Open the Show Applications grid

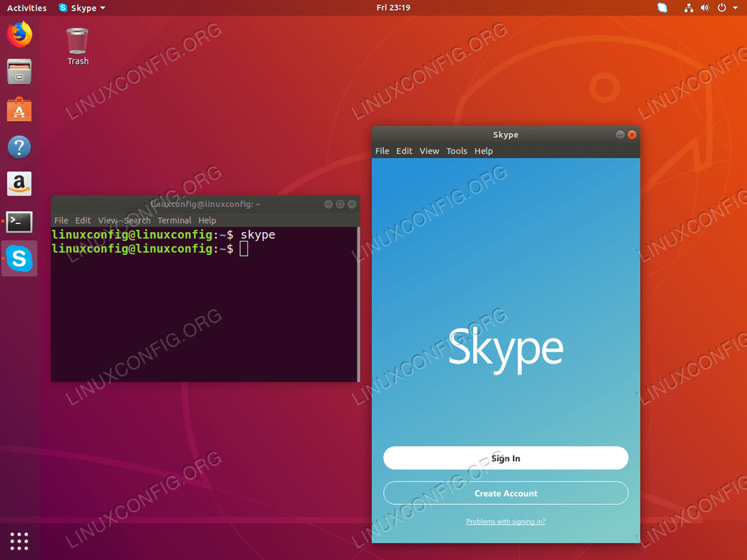tap(19, 541)
